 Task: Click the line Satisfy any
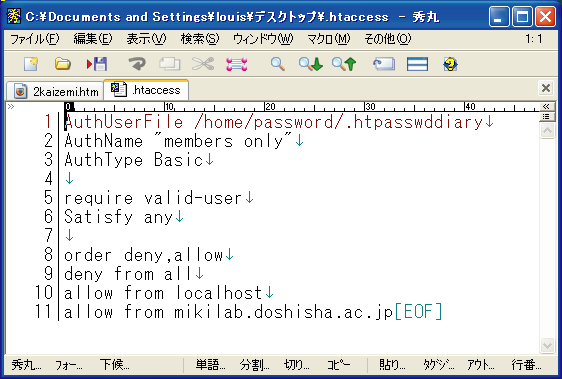tap(119, 217)
